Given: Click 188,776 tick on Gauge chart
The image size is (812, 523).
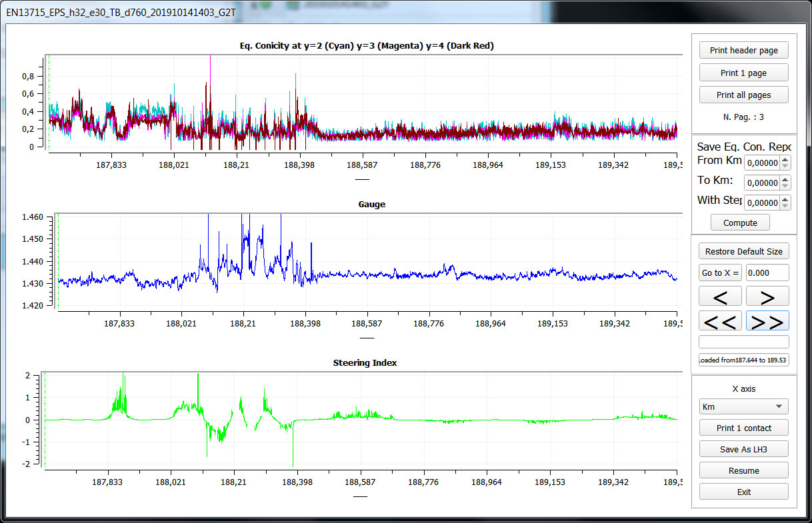Looking at the screenshot, I should coord(429,324).
